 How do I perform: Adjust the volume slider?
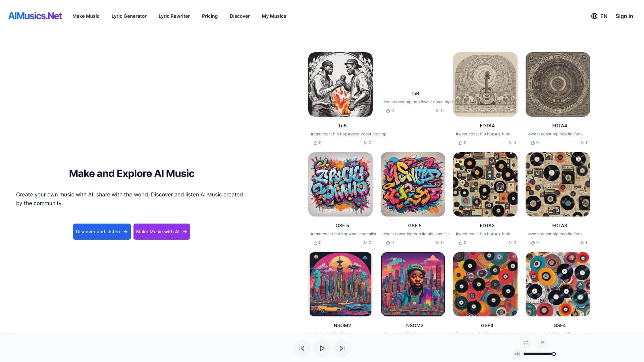coord(539,354)
